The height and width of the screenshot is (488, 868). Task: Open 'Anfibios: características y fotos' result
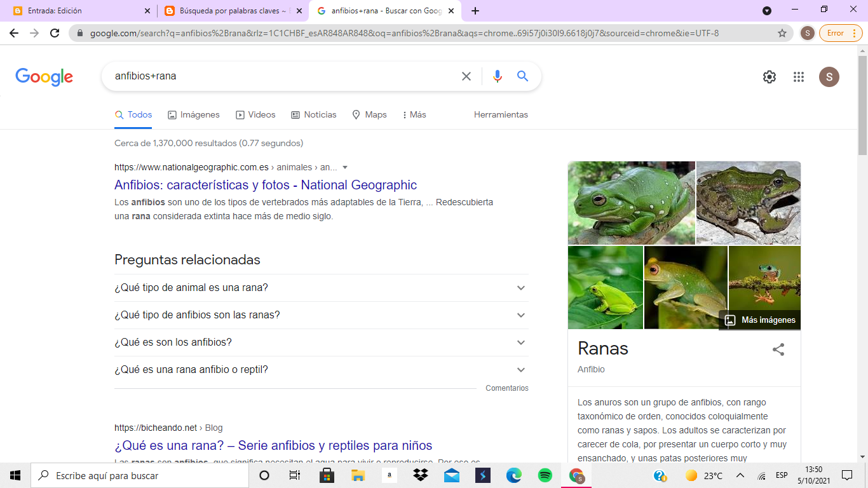click(x=266, y=185)
